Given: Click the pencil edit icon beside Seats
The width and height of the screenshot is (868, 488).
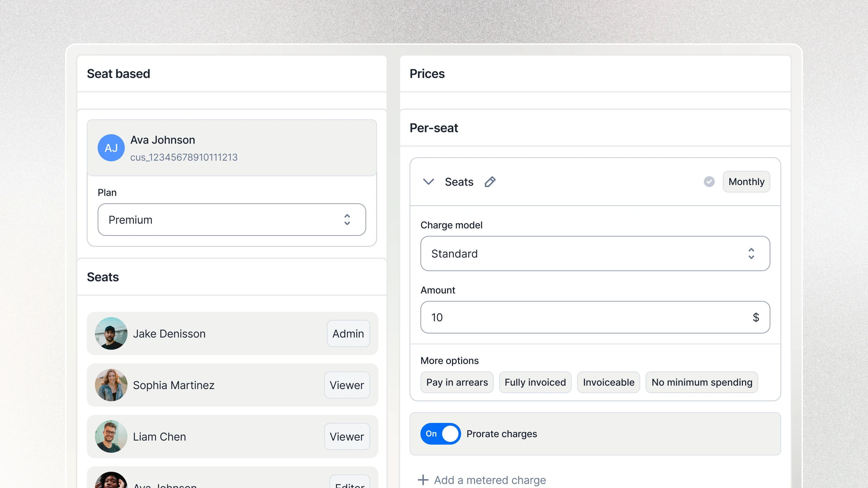Looking at the screenshot, I should tap(490, 182).
